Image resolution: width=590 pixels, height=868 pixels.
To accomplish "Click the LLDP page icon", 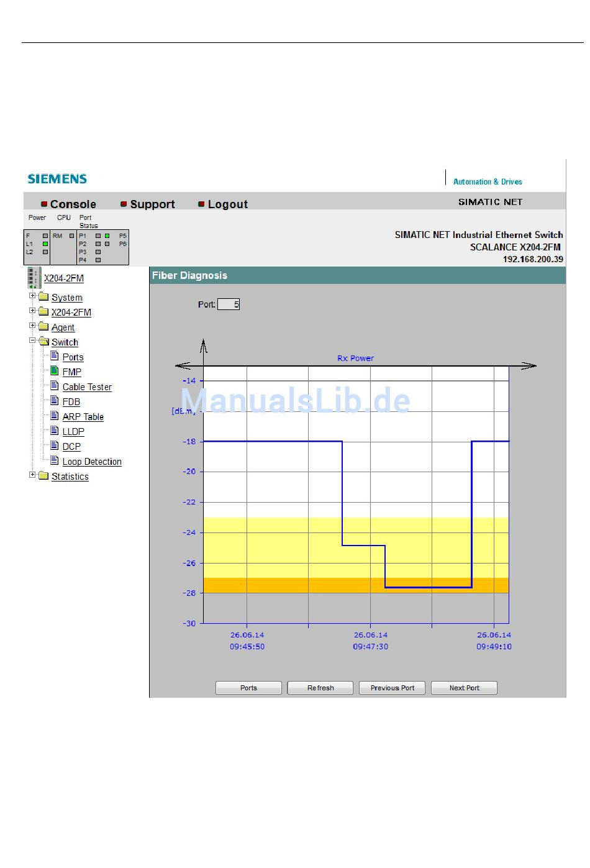I will [x=55, y=431].
